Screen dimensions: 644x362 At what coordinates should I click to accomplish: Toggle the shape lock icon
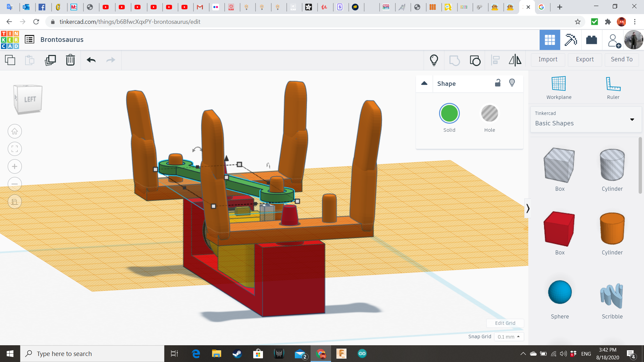pyautogui.click(x=498, y=83)
